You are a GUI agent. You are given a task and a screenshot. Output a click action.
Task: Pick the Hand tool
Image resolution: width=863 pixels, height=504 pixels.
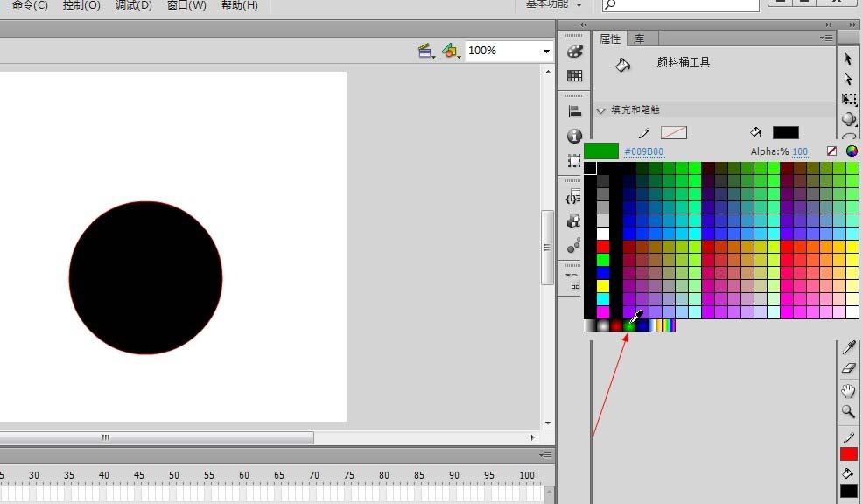pos(848,390)
